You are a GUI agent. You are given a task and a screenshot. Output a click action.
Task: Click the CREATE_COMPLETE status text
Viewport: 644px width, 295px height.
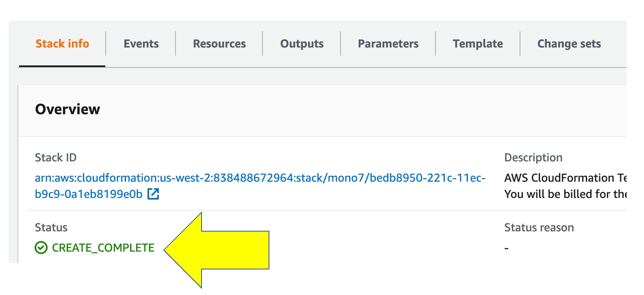pyautogui.click(x=103, y=248)
